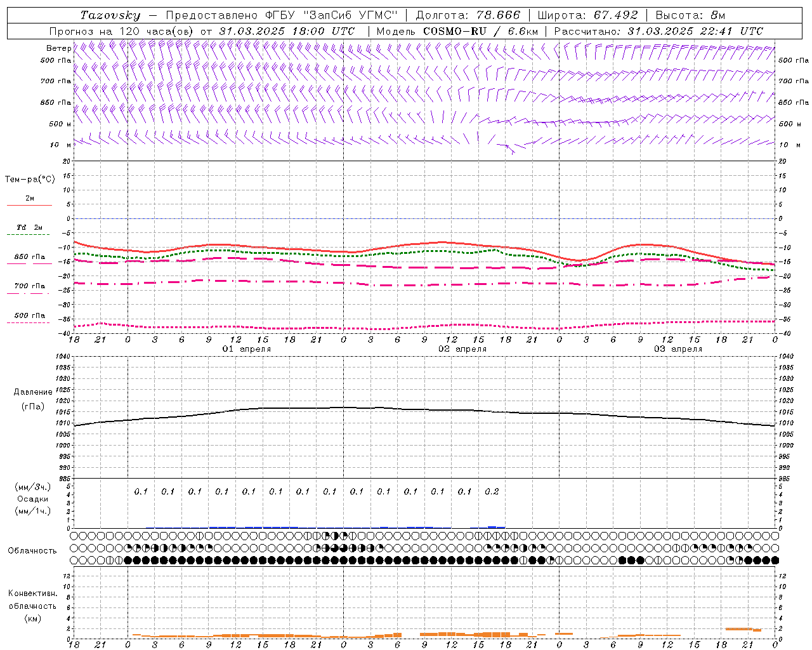Screen dimensions: 812x650
Task: Click the latitude value 'Широта: 67.492'
Action: click(587, 15)
